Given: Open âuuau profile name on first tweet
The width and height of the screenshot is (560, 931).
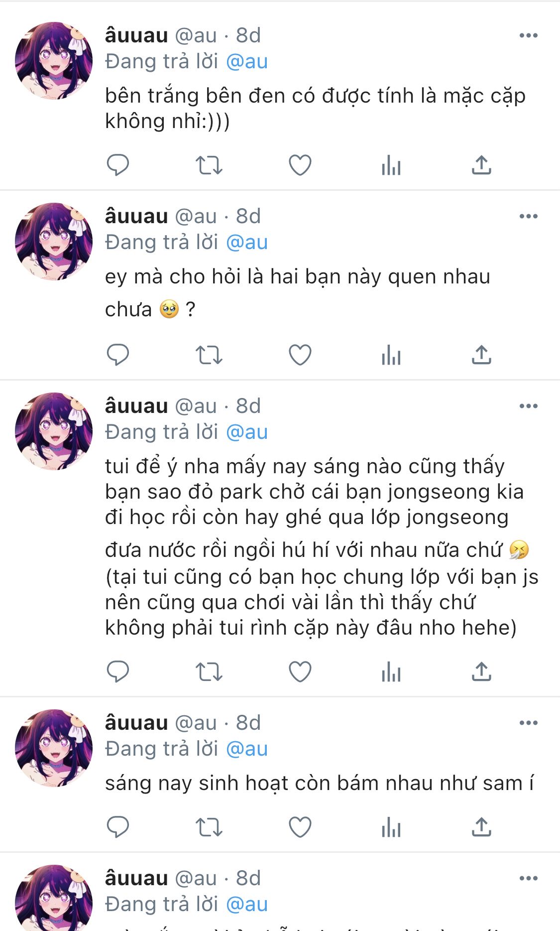Looking at the screenshot, I should tap(136, 35).
